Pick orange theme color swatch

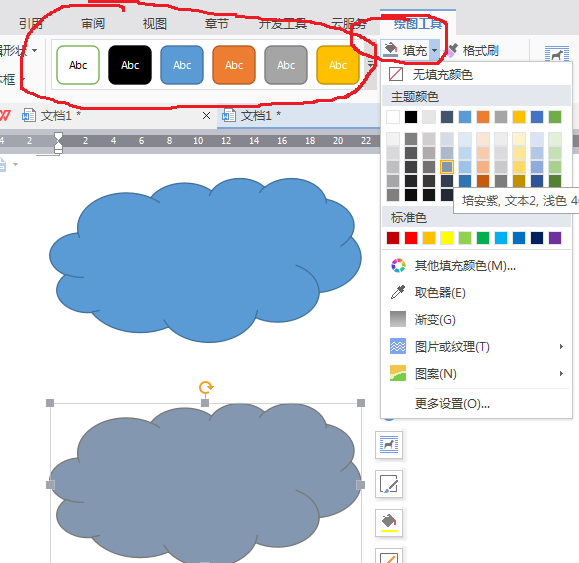[x=483, y=117]
